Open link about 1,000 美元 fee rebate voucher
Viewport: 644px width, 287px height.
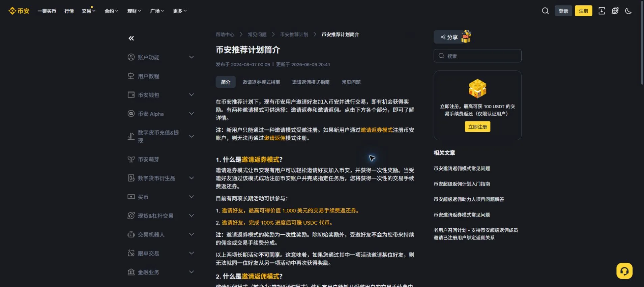click(x=291, y=210)
